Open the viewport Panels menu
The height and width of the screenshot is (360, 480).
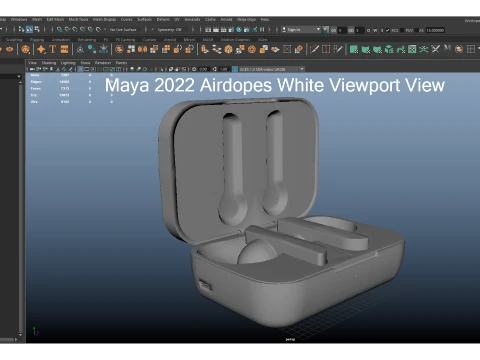tap(122, 63)
